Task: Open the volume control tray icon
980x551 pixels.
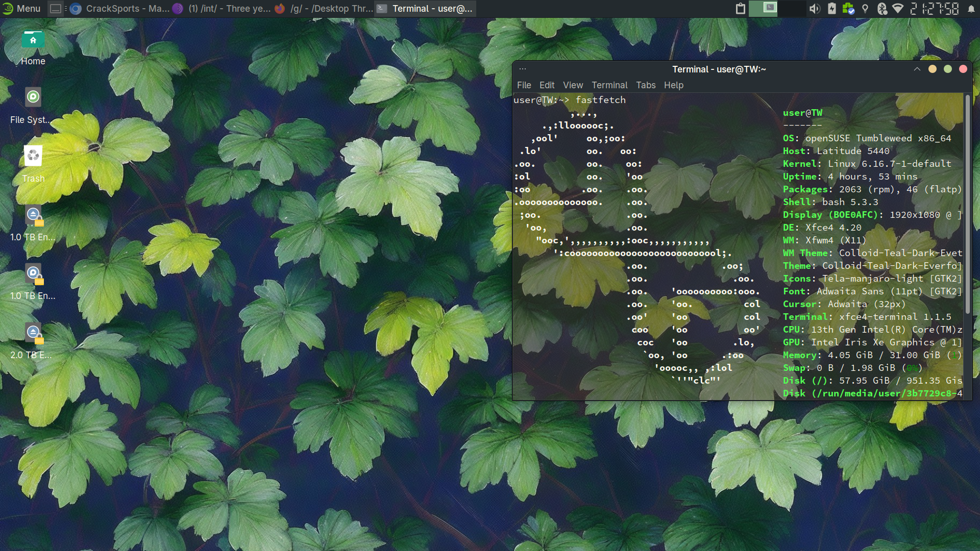Action: click(x=815, y=9)
